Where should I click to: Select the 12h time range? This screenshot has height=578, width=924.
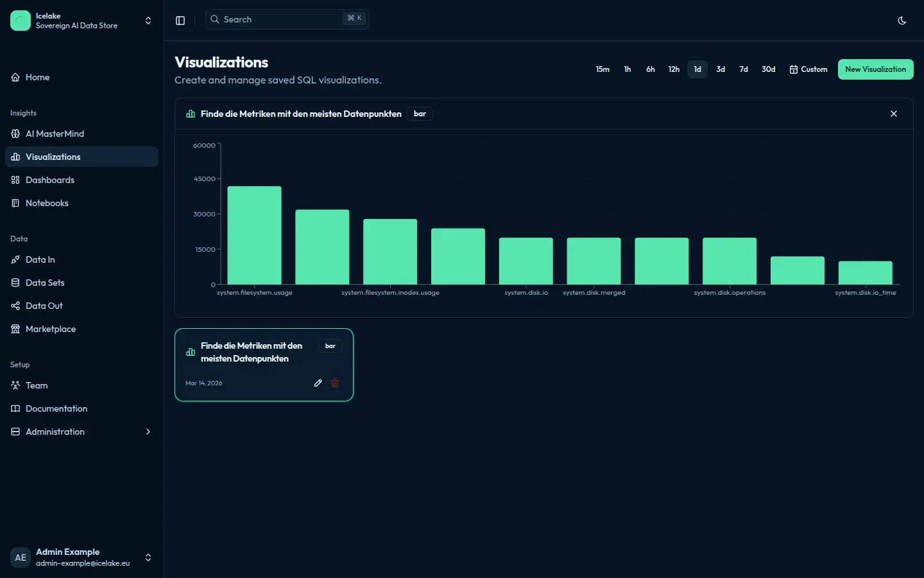click(x=674, y=69)
